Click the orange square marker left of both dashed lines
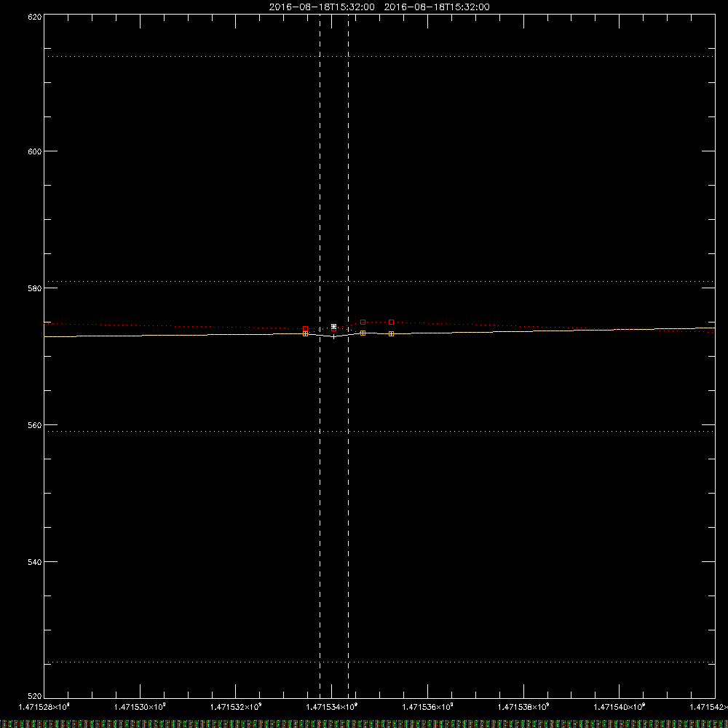728x728 pixels. pyautogui.click(x=306, y=334)
